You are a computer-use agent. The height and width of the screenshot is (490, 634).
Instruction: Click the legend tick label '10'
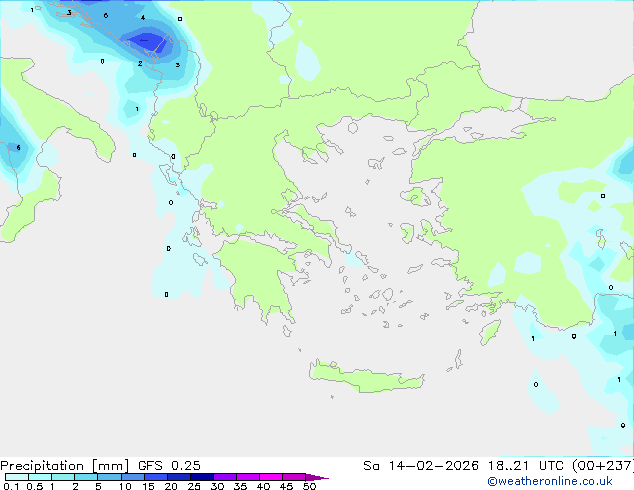[x=125, y=486]
